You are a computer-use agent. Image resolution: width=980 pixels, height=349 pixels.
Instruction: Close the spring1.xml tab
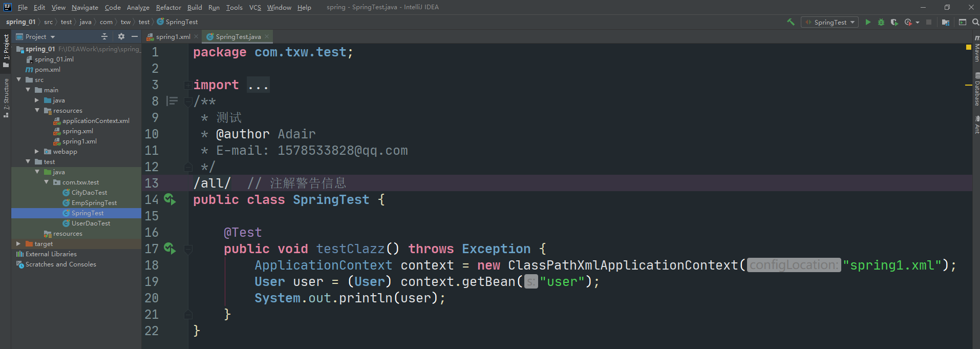(196, 36)
